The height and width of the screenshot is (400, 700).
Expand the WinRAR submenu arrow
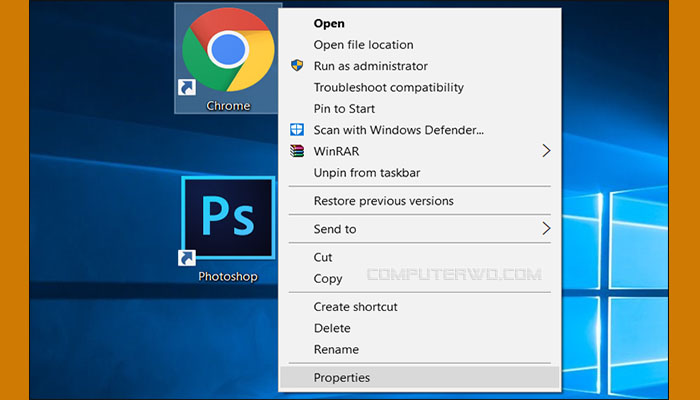click(546, 151)
